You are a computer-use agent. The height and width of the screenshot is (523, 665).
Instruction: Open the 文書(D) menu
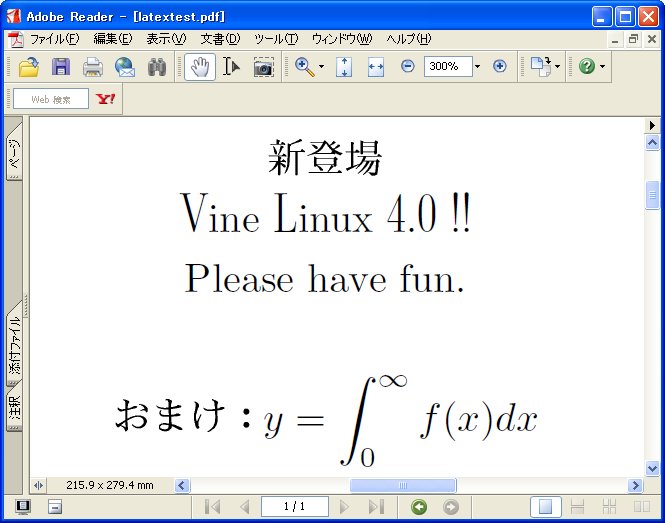[x=220, y=39]
